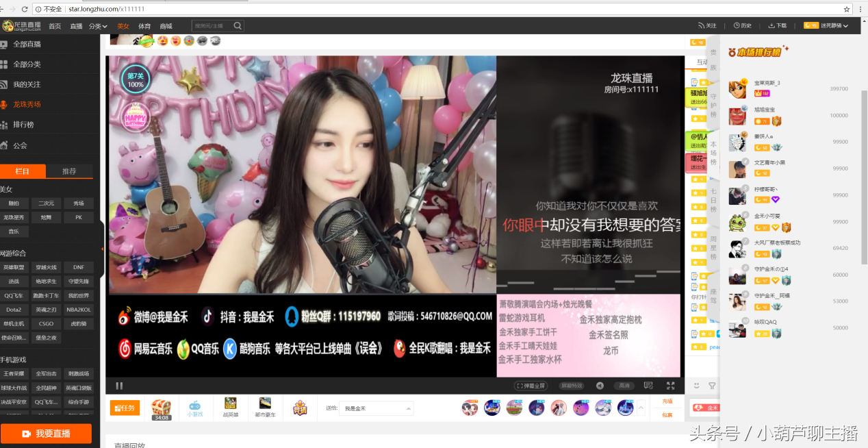Viewport: 868px width, 448px height.
Task: Select the second gift icon in gift bar
Action: pyautogui.click(x=492, y=408)
